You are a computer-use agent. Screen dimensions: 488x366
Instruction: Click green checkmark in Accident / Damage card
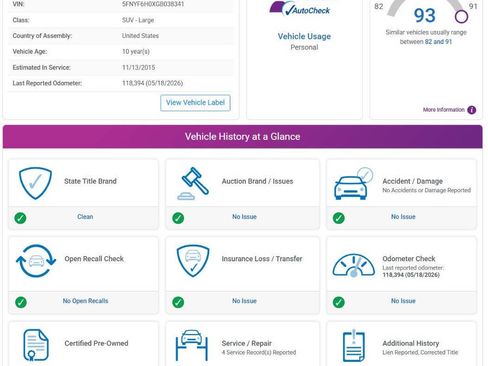(339, 218)
